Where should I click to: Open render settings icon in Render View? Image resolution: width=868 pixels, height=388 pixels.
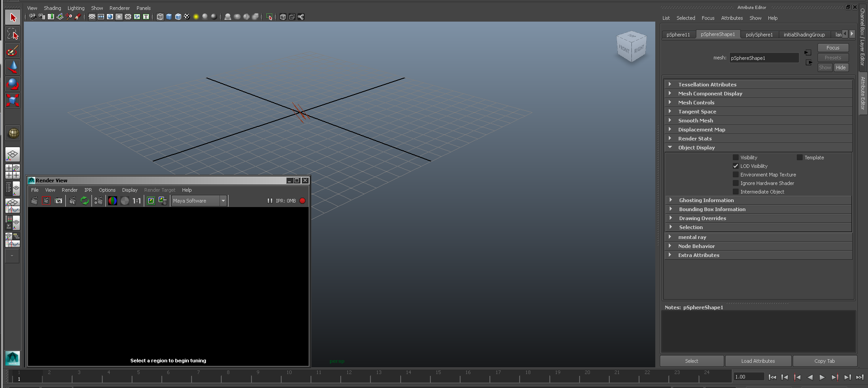[x=99, y=201]
